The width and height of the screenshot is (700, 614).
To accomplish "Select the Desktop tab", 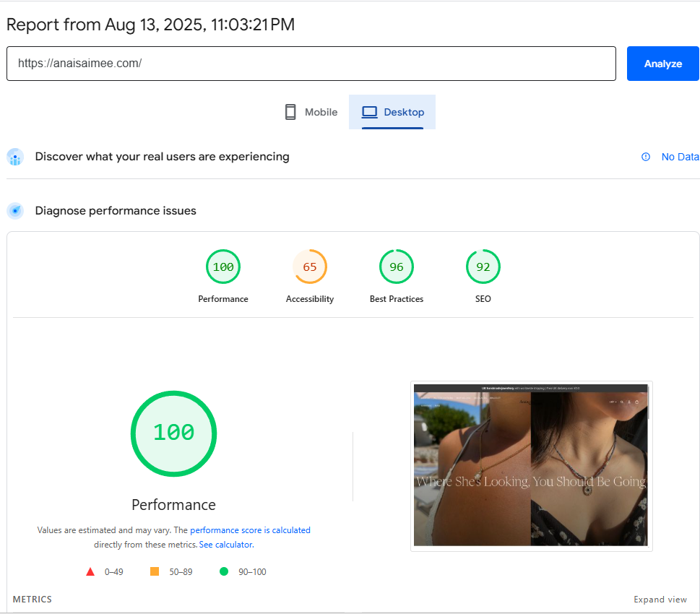I will coord(392,112).
